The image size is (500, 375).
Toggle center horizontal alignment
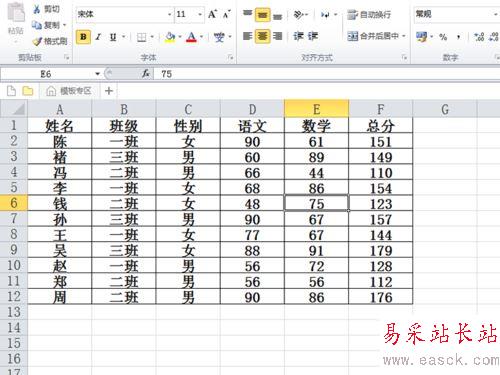(x=262, y=36)
